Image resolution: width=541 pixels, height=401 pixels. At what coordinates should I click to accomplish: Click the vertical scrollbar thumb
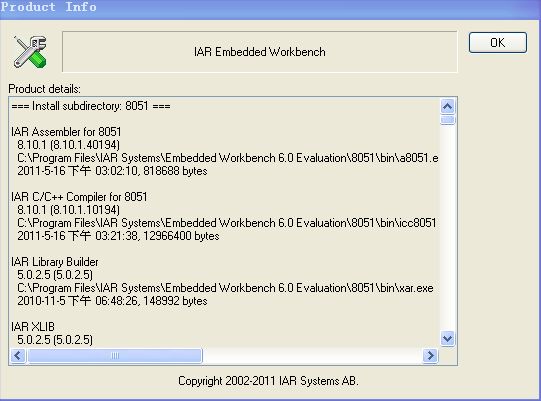click(x=447, y=120)
